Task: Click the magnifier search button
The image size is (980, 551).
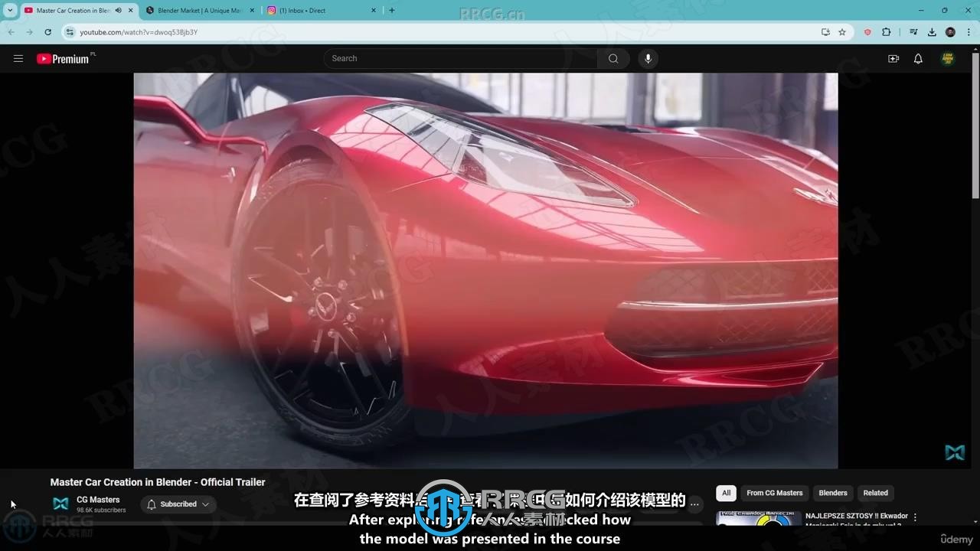Action: pyautogui.click(x=613, y=58)
